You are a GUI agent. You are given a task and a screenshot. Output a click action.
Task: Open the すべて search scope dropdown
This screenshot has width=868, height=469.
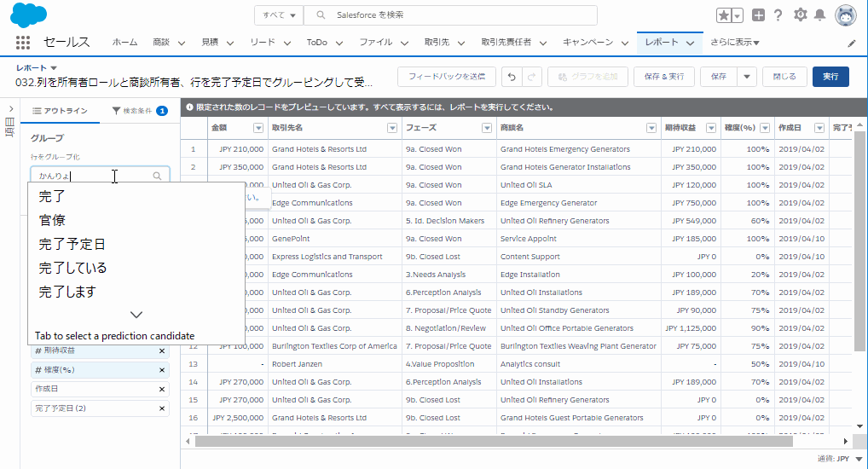tap(279, 15)
